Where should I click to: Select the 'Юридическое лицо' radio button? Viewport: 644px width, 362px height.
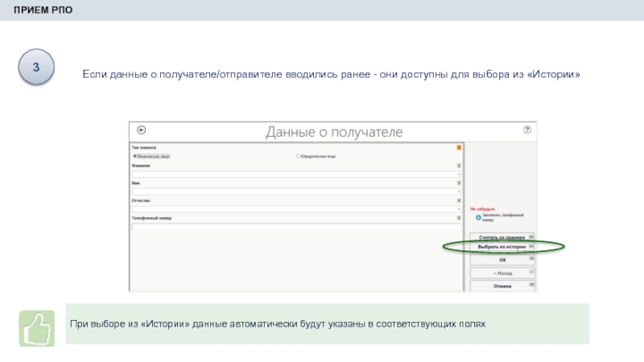click(x=299, y=156)
